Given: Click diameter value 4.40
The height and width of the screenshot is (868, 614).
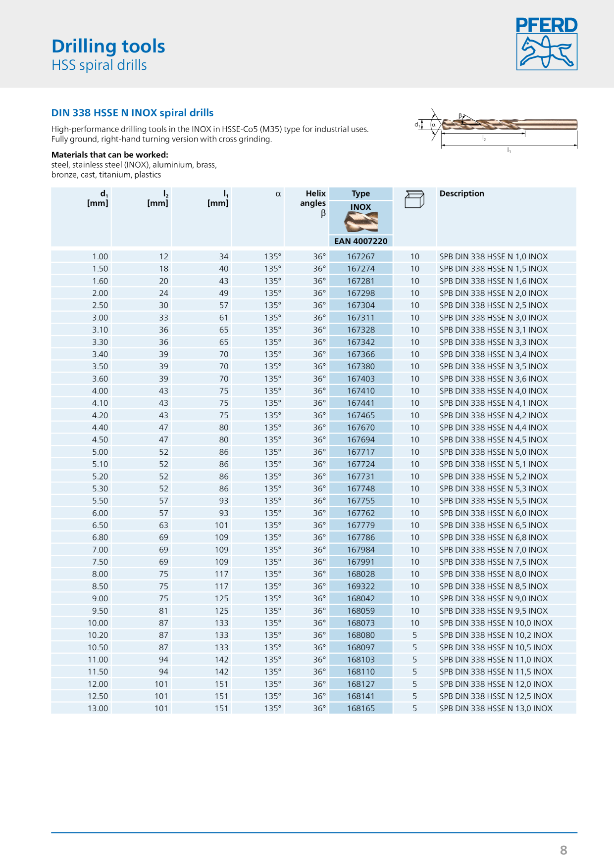Looking at the screenshot, I should click(100, 428).
